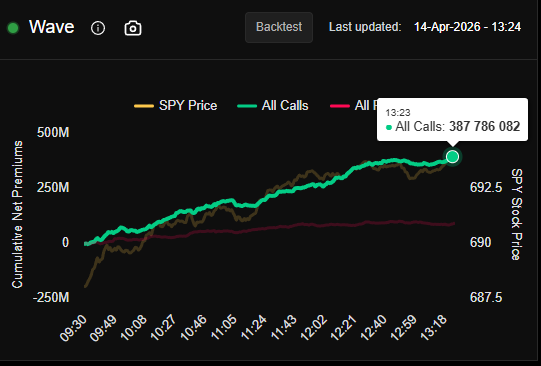Click the 09:30 time axis label
541x366 pixels.
click(73, 328)
